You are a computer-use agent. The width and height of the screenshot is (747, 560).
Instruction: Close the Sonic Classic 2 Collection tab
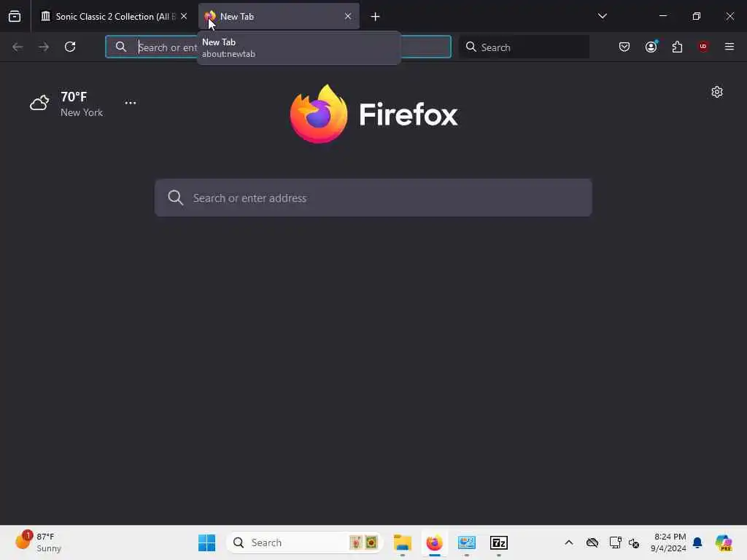click(184, 16)
